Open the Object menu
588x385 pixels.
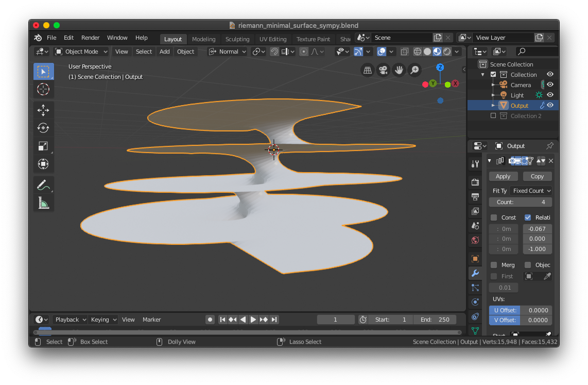click(x=185, y=51)
